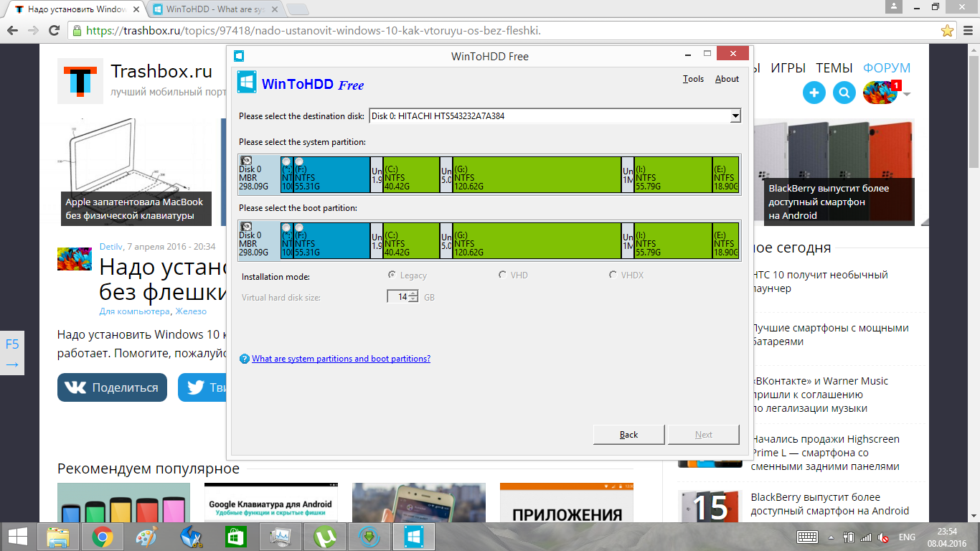
Task: Open the ФОРУМ section on Trashbox
Action: (x=887, y=68)
